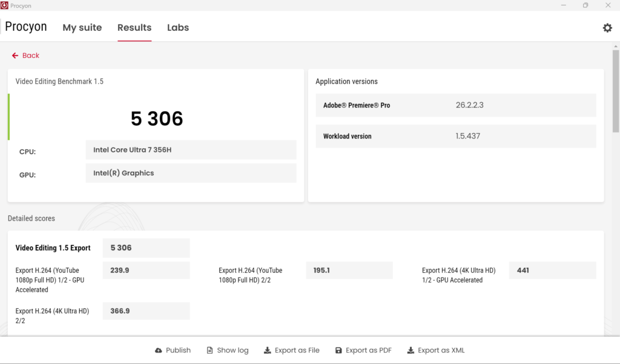Image resolution: width=620 pixels, height=364 pixels.
Task: Open the Labs tab
Action: (x=178, y=28)
